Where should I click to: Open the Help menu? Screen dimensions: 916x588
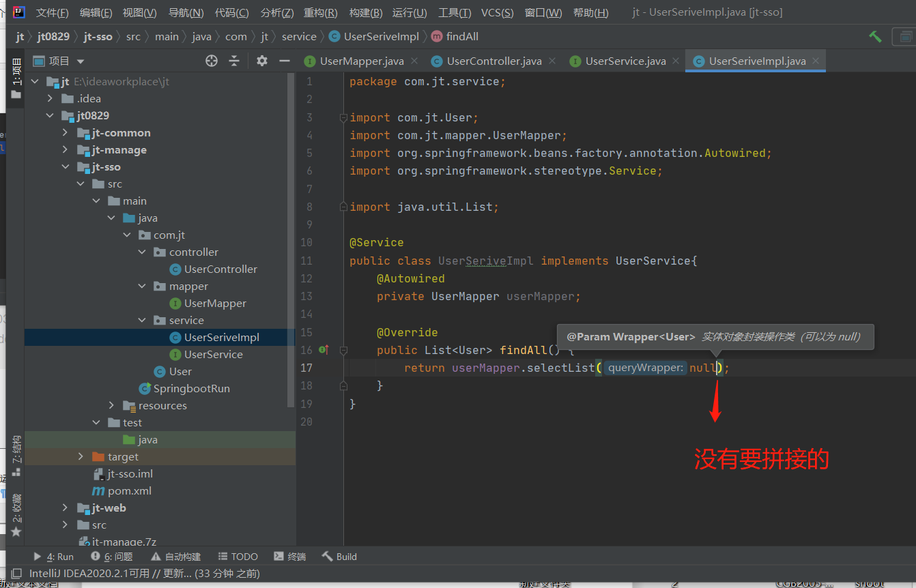tap(591, 12)
